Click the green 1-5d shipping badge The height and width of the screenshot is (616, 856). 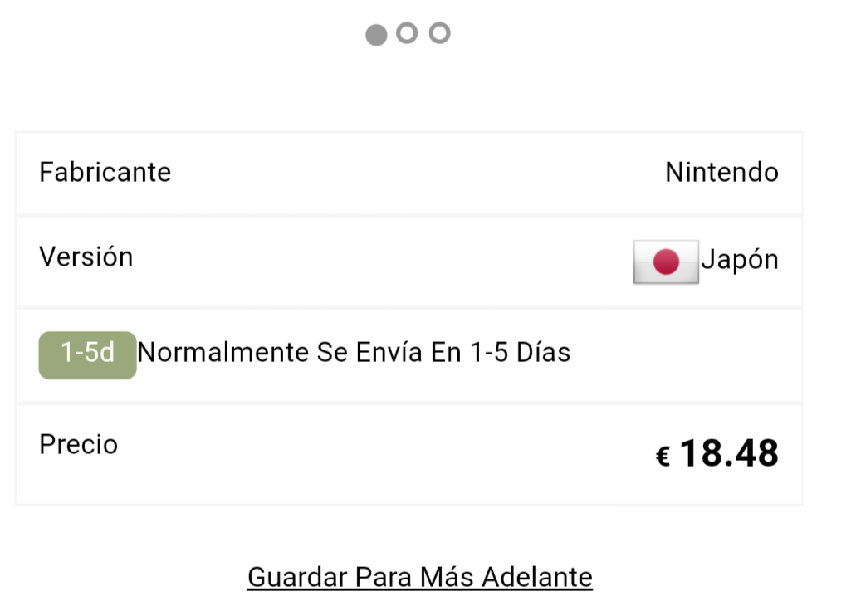pos(87,354)
